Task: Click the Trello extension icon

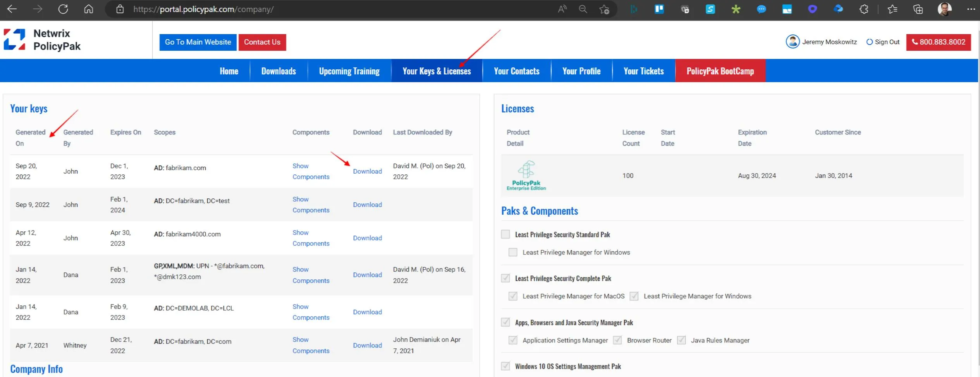Action: tap(659, 9)
